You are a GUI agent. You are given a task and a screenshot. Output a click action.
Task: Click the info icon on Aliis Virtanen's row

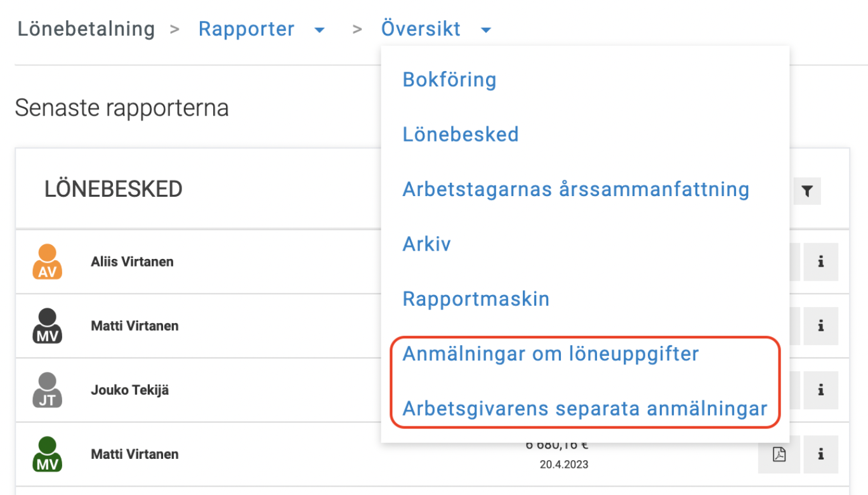820,261
